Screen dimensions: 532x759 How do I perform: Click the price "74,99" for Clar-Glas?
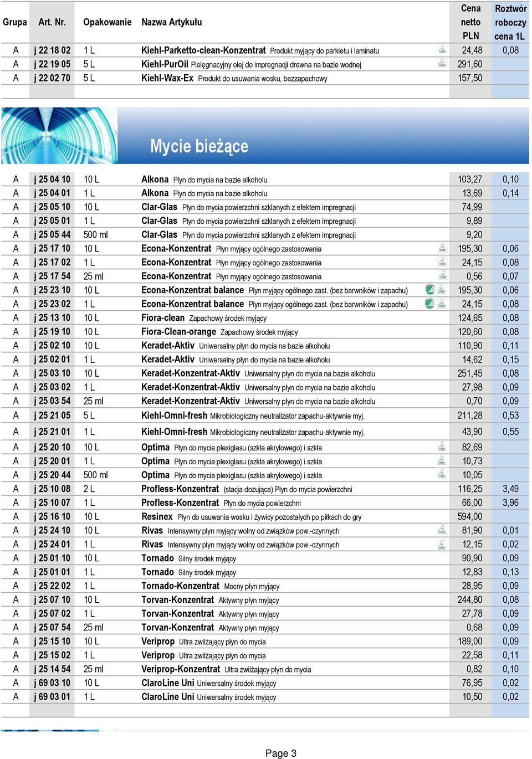point(472,207)
